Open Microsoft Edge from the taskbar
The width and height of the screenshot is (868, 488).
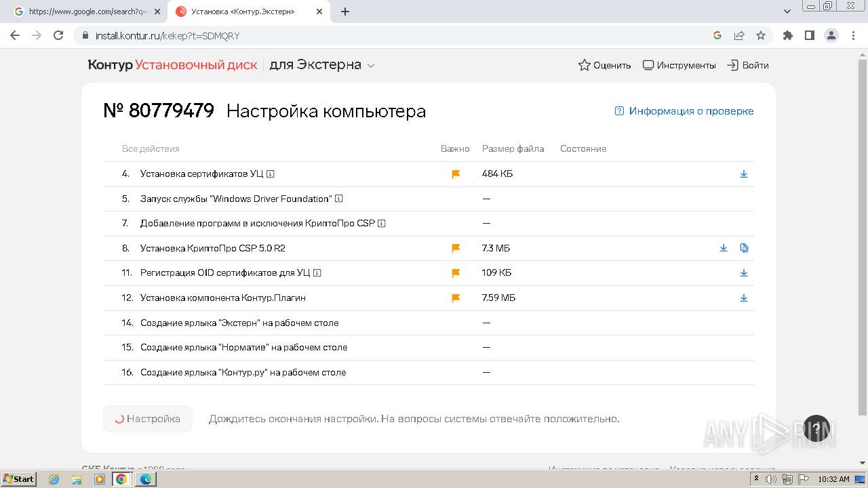[146, 479]
